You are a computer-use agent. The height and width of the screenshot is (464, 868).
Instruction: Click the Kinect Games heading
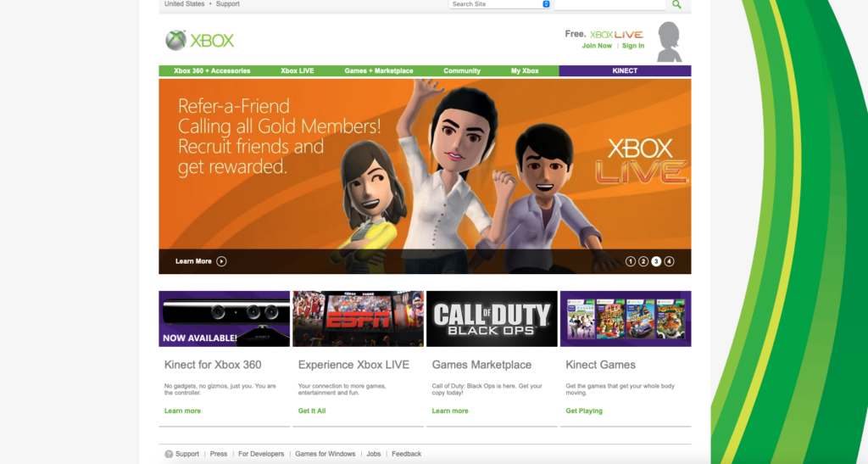(x=601, y=365)
